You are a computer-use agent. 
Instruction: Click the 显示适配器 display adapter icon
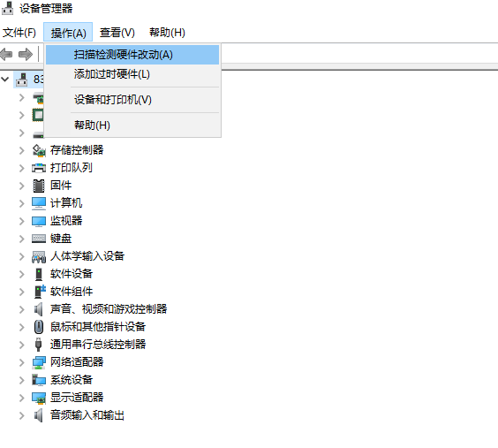39,398
